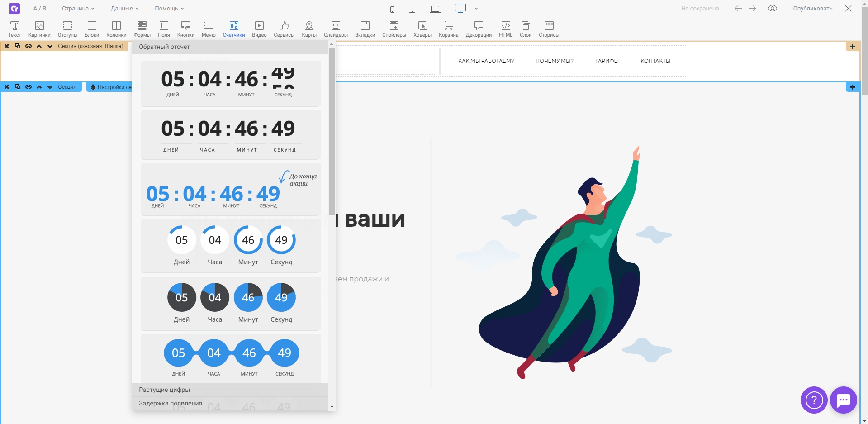Click КОНТАКТЫ menu link

pos(655,61)
